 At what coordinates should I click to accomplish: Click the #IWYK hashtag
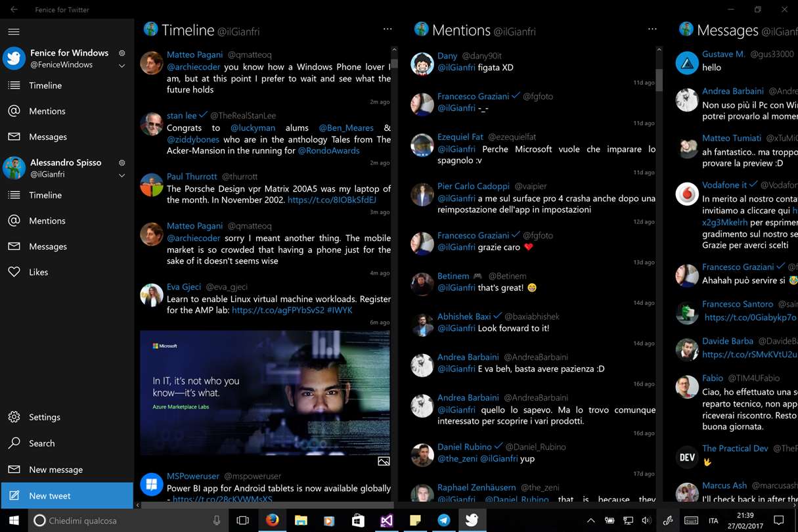pos(340,310)
